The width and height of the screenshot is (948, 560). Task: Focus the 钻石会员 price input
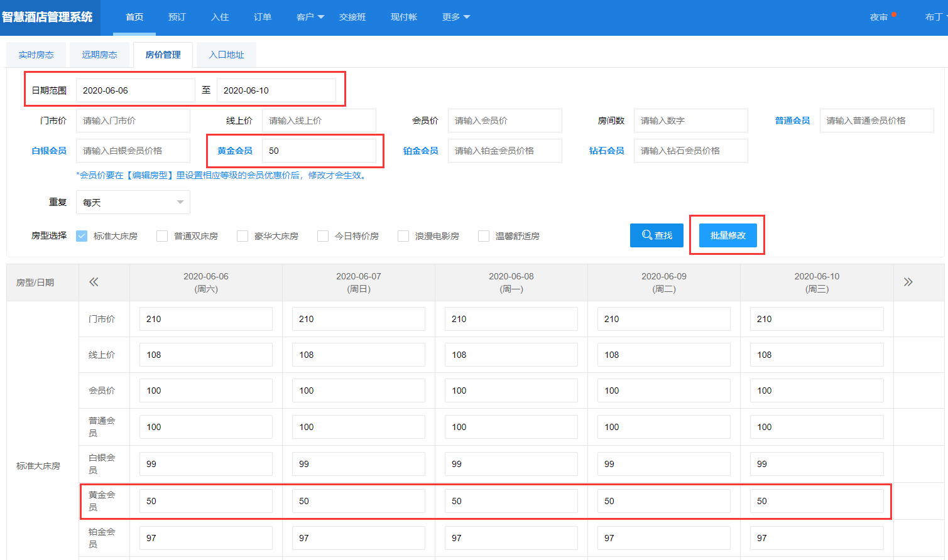(x=691, y=151)
